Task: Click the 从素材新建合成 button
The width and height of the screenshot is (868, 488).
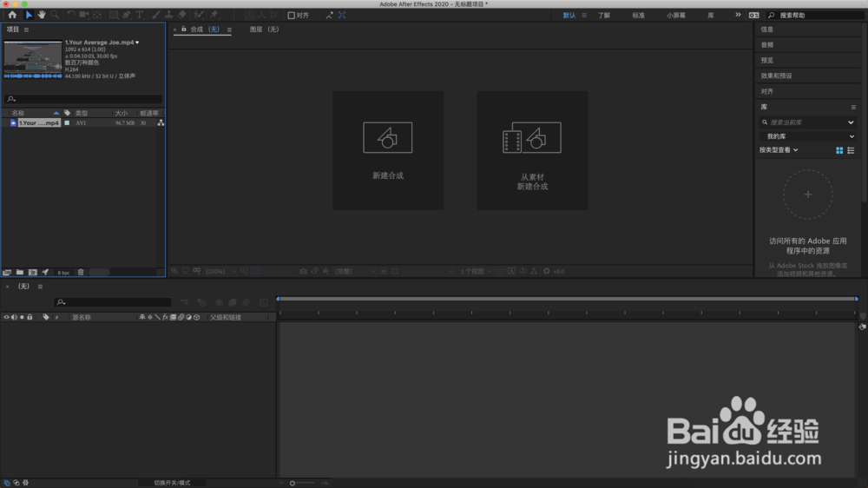Action: tap(533, 151)
